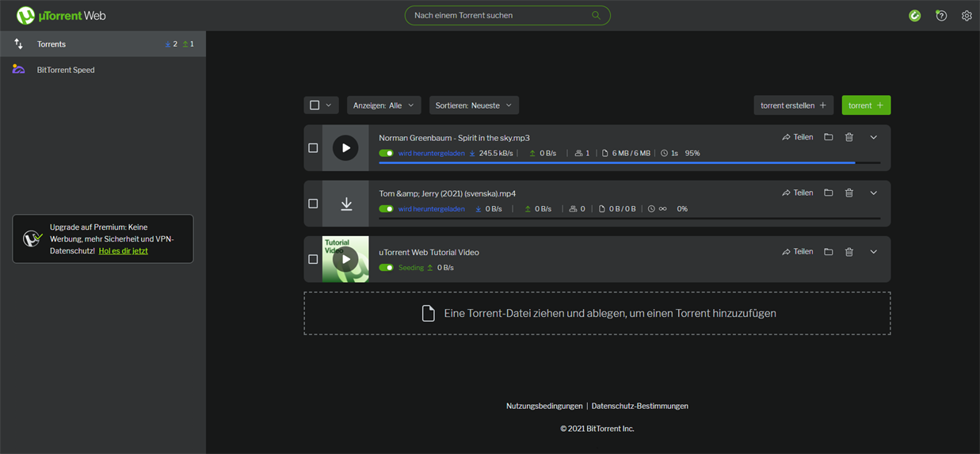Click the title Tom &amp; Jerry (2021) (svenska).mp4
Image resolution: width=980 pixels, height=454 pixels.
click(448, 193)
